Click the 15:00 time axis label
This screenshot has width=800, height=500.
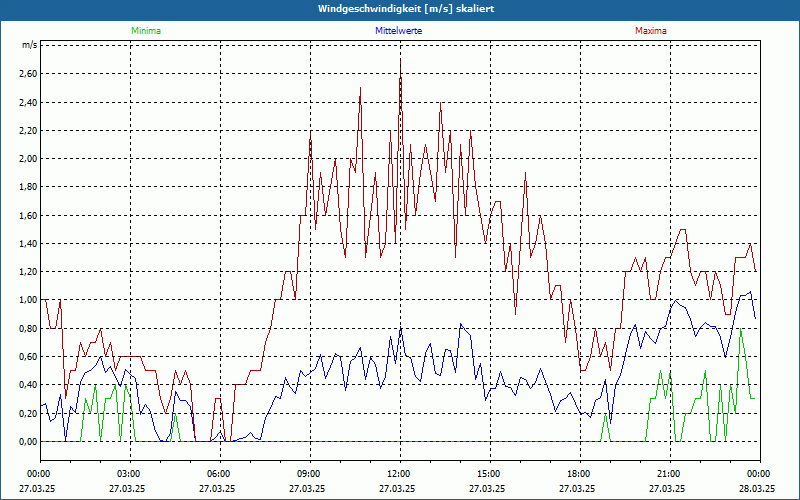point(489,474)
